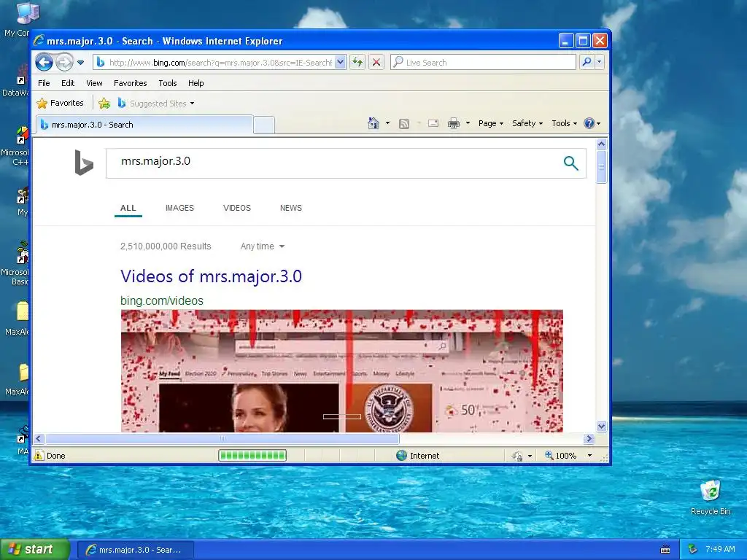Click the status bar warning icon
The image size is (747, 560).
39,456
